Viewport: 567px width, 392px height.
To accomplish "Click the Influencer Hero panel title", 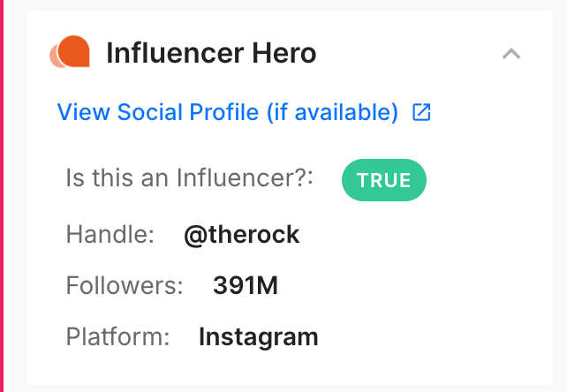I will tap(210, 54).
